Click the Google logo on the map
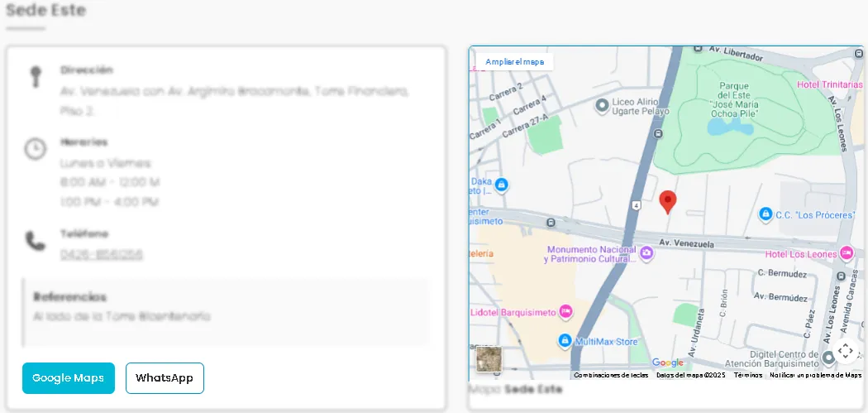868x413 pixels. (x=668, y=363)
